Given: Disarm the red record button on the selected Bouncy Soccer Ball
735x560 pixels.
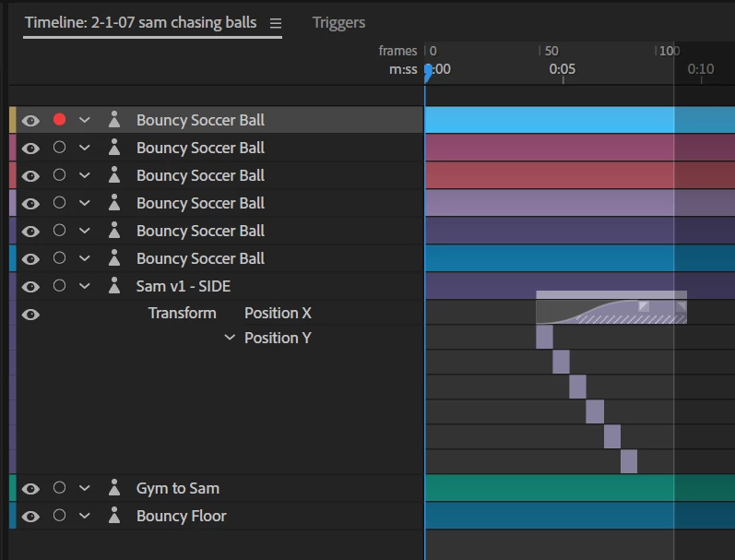Looking at the screenshot, I should pyautogui.click(x=59, y=120).
